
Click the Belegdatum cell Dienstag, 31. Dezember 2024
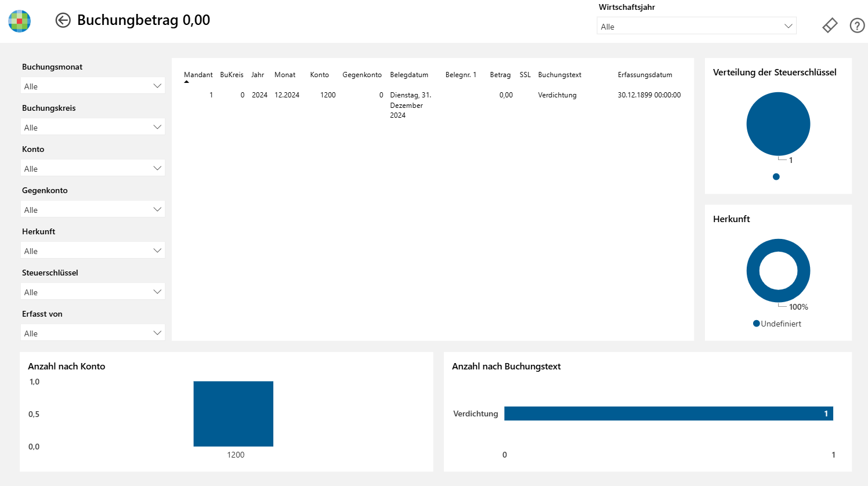click(411, 105)
